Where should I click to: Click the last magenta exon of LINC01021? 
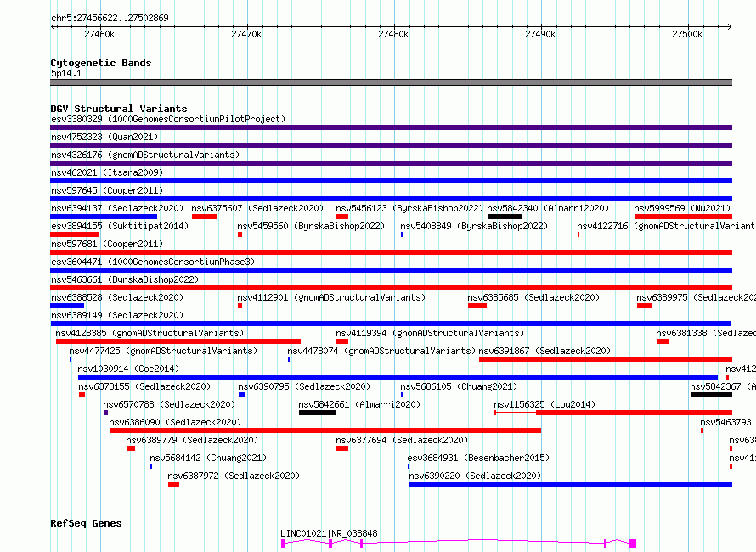pos(633,544)
